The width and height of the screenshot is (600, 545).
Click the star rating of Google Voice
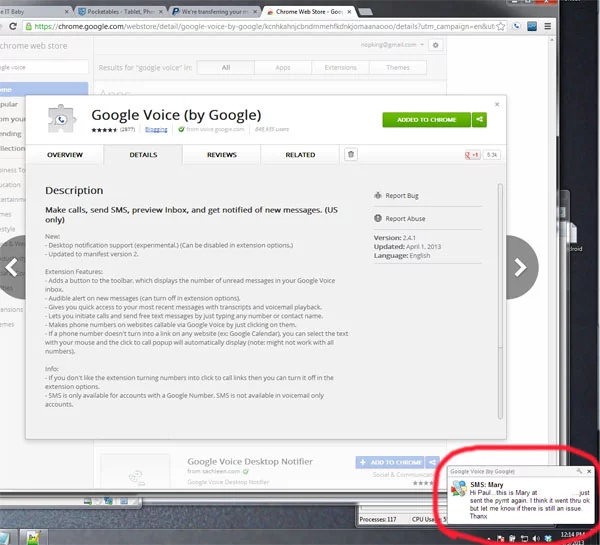coord(104,130)
